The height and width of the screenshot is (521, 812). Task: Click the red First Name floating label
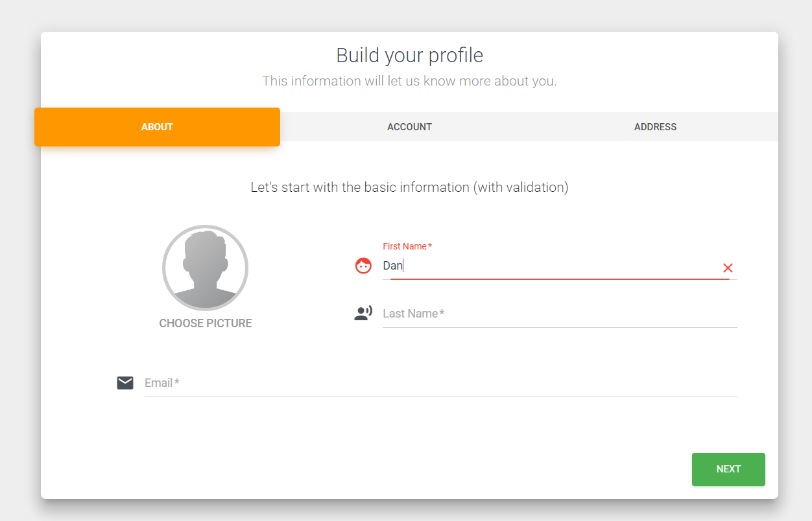tap(407, 246)
